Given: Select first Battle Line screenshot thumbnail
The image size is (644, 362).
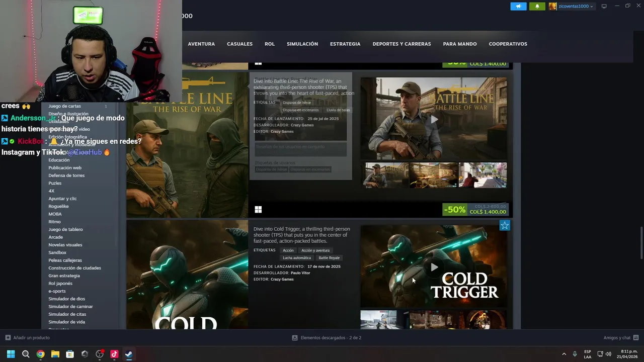Looking at the screenshot, I should pos(383,175).
